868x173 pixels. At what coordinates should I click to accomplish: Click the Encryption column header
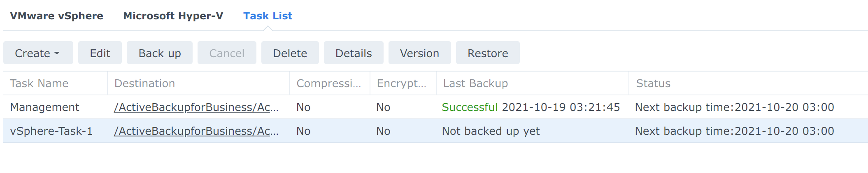coord(402,83)
